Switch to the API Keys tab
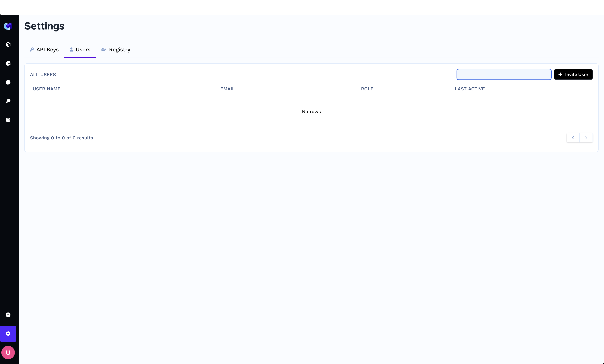 click(x=44, y=50)
